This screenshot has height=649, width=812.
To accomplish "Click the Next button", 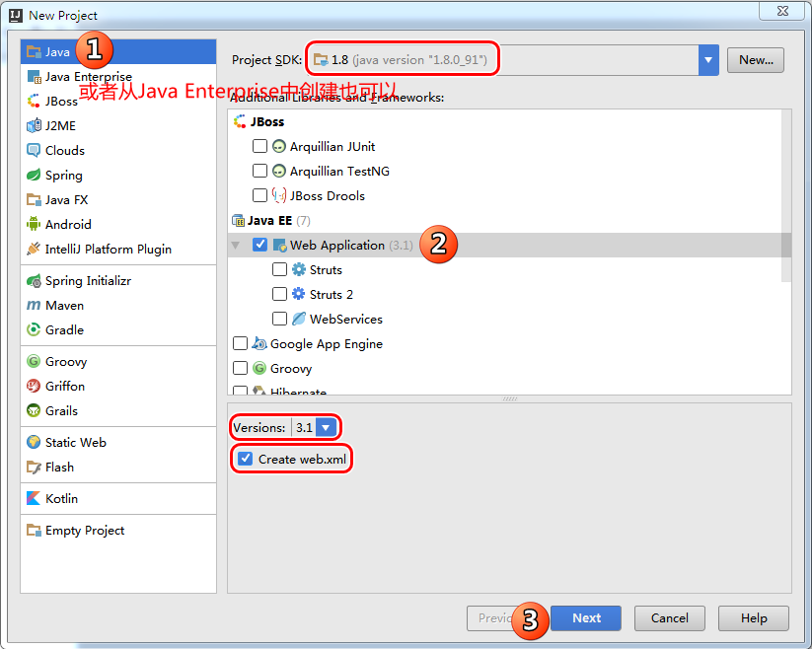I will pos(586,618).
